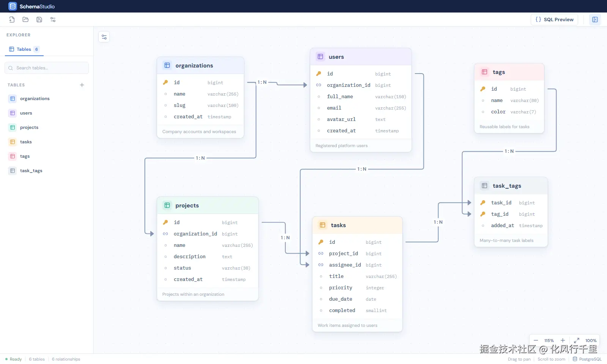607x364 pixels.
Task: Click the new file icon in toolbar
Action: click(12, 19)
